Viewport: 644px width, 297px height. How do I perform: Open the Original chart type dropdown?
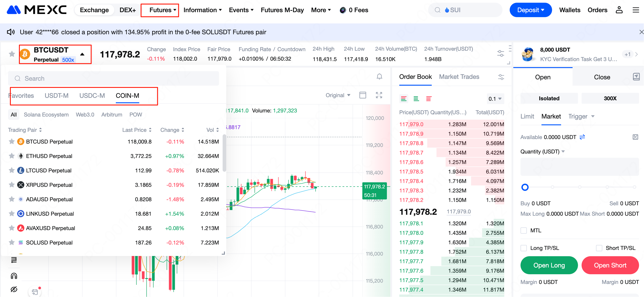tap(338, 95)
